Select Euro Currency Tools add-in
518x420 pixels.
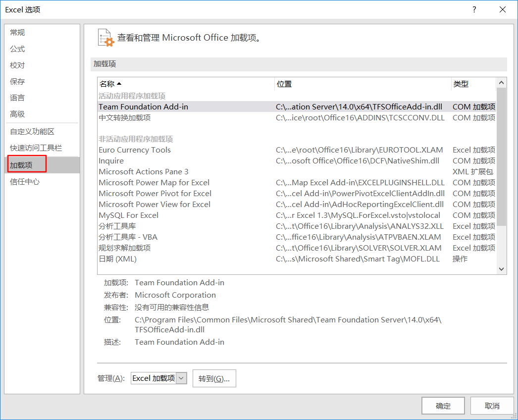point(297,150)
